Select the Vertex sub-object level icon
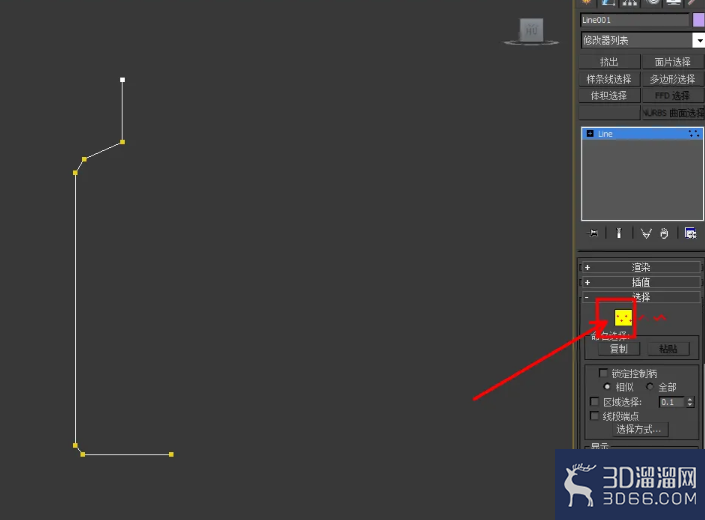The height and width of the screenshot is (520, 705). click(x=623, y=318)
